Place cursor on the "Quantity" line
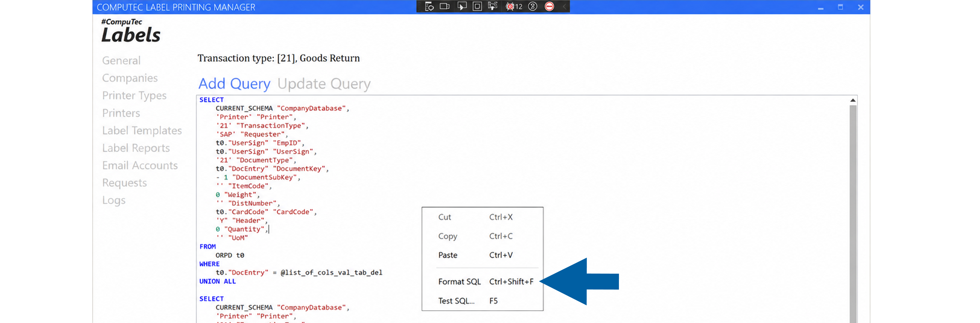Viewport: 980px width, 323px height. pos(242,229)
